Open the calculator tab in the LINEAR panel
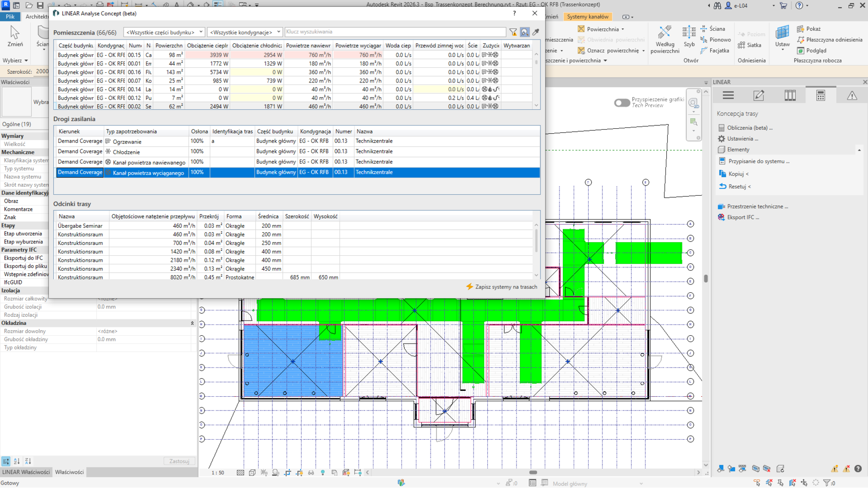The width and height of the screenshot is (868, 488). tap(820, 96)
